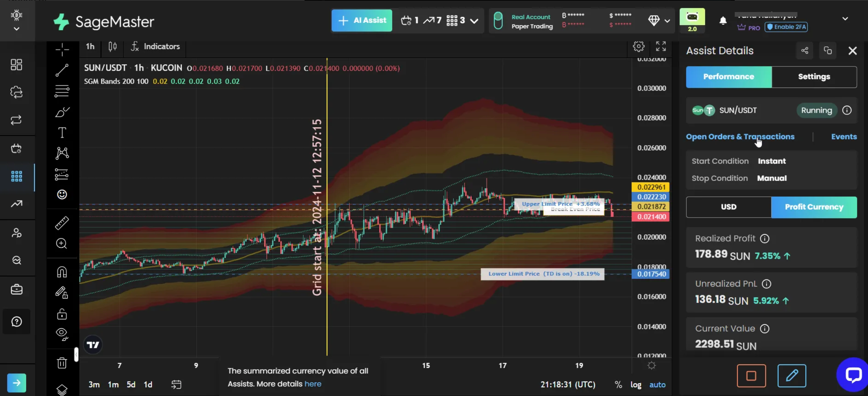Open the trending chart sidebar icon
This screenshot has width=868, height=396.
(x=16, y=204)
